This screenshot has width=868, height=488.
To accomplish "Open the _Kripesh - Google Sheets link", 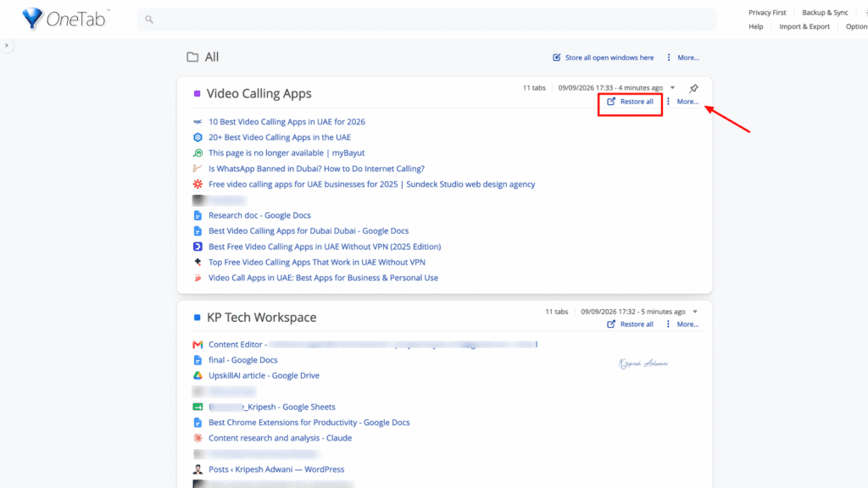I will (x=272, y=407).
